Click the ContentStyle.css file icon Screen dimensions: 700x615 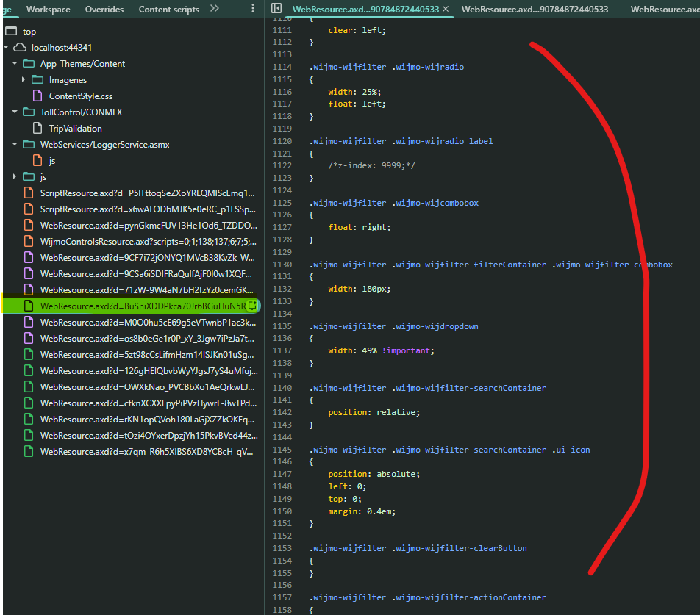[x=37, y=96]
